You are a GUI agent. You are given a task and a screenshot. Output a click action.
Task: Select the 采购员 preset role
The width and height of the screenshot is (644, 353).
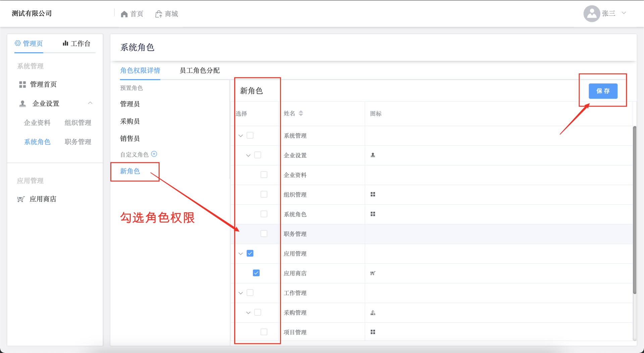click(x=130, y=121)
